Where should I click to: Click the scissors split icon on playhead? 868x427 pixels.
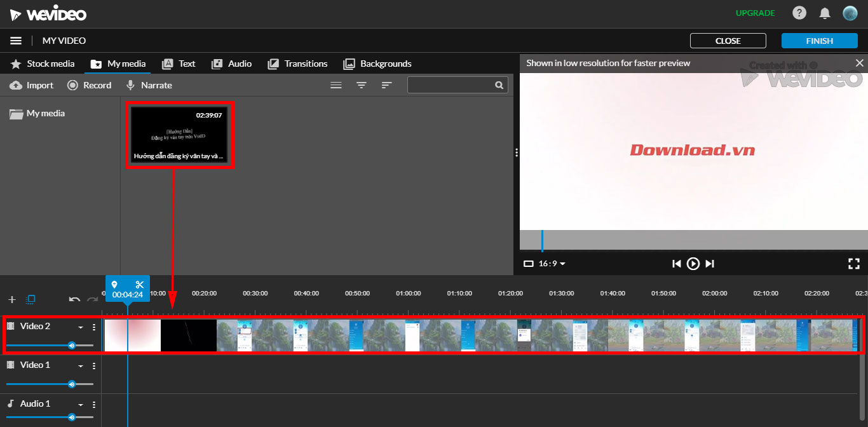[x=140, y=285]
